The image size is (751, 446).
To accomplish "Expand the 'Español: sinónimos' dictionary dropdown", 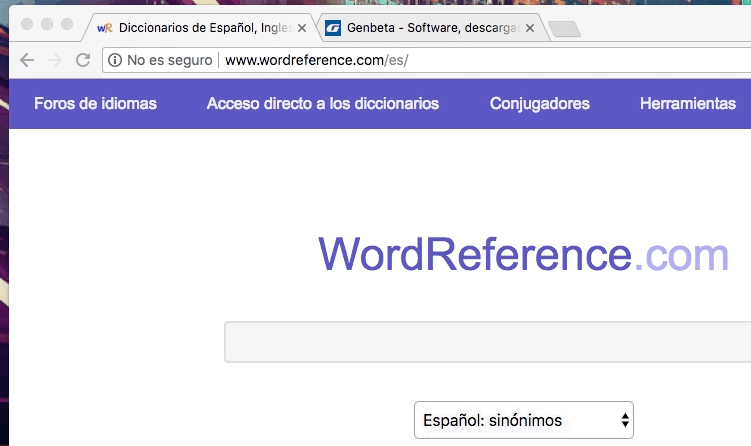I will [523, 420].
